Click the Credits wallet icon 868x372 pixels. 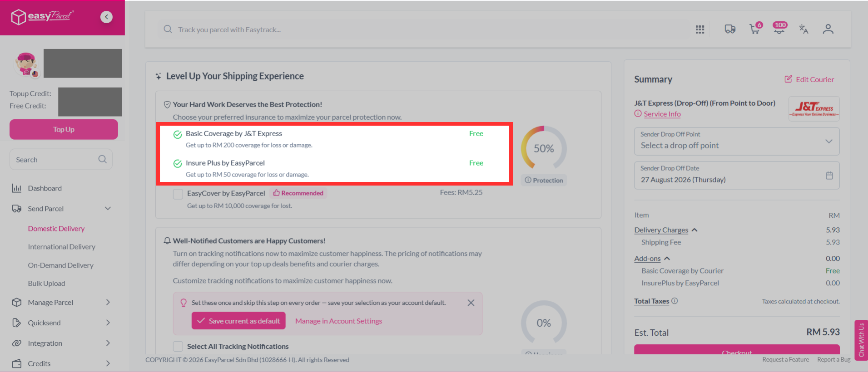pyautogui.click(x=17, y=363)
